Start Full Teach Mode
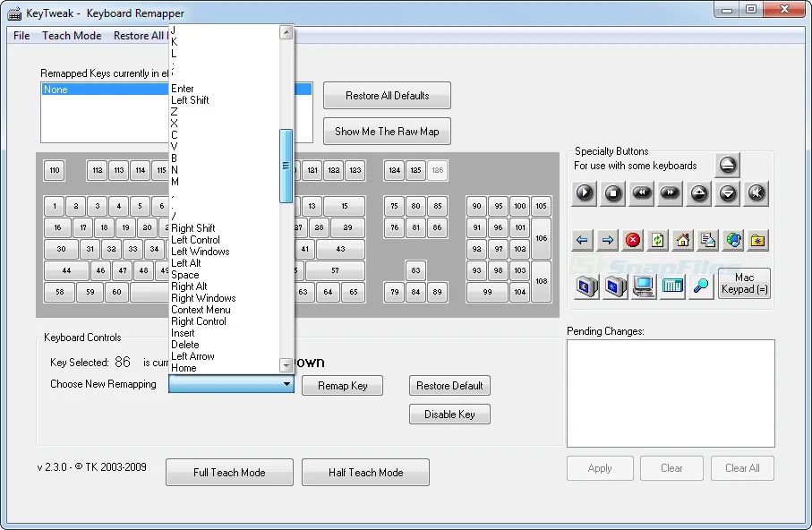 [229, 473]
